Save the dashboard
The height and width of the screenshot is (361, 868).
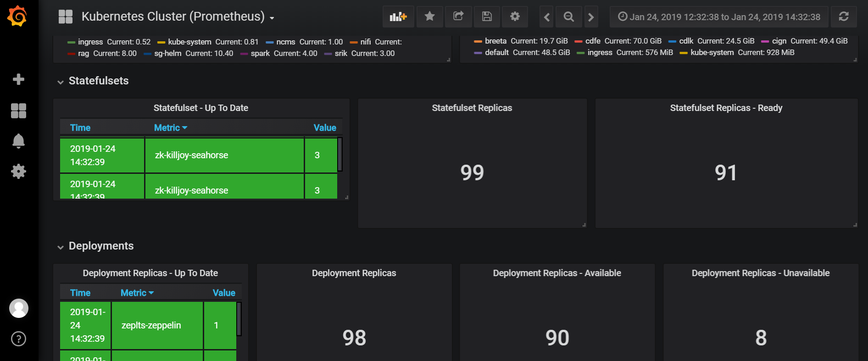(x=487, y=17)
